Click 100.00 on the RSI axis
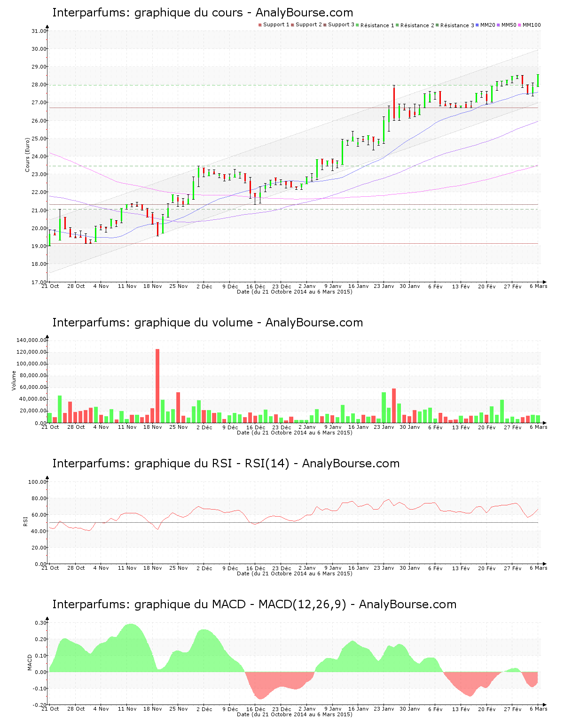564x728 pixels. 37,482
